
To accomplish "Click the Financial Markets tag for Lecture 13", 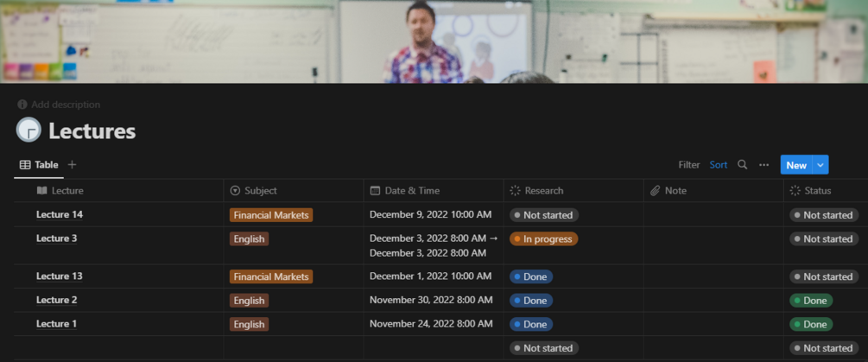I will pos(271,276).
